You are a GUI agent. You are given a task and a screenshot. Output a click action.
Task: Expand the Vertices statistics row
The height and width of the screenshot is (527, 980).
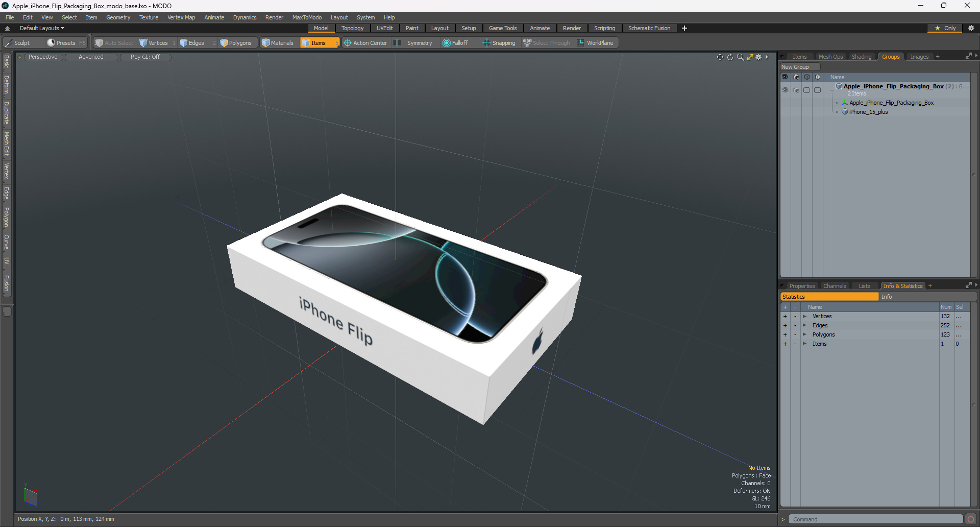click(804, 317)
